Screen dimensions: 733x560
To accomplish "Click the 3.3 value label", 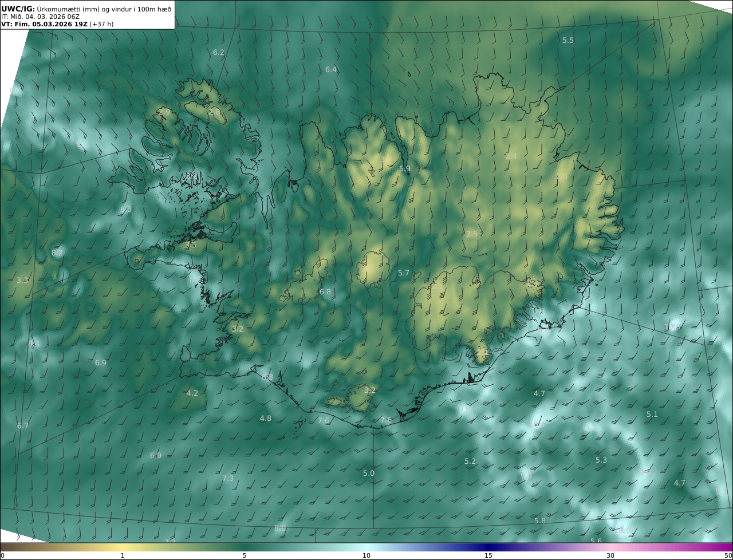I will coord(22,280).
